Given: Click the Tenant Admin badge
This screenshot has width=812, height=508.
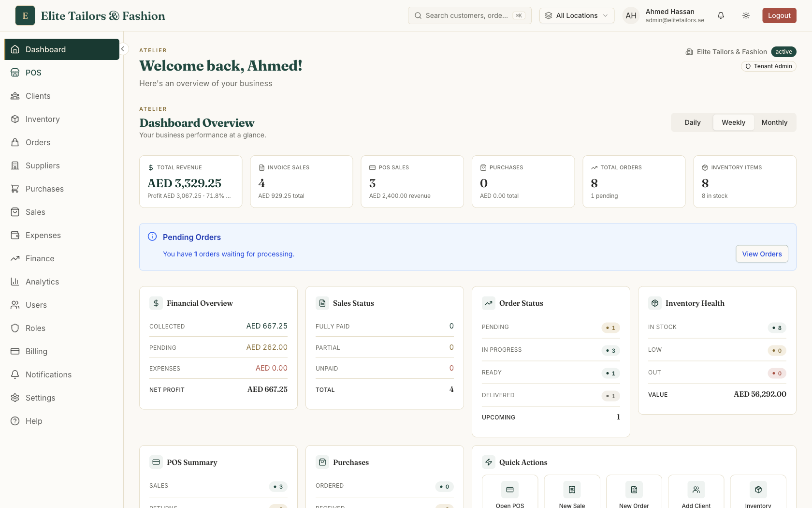Looking at the screenshot, I should pyautogui.click(x=768, y=66).
